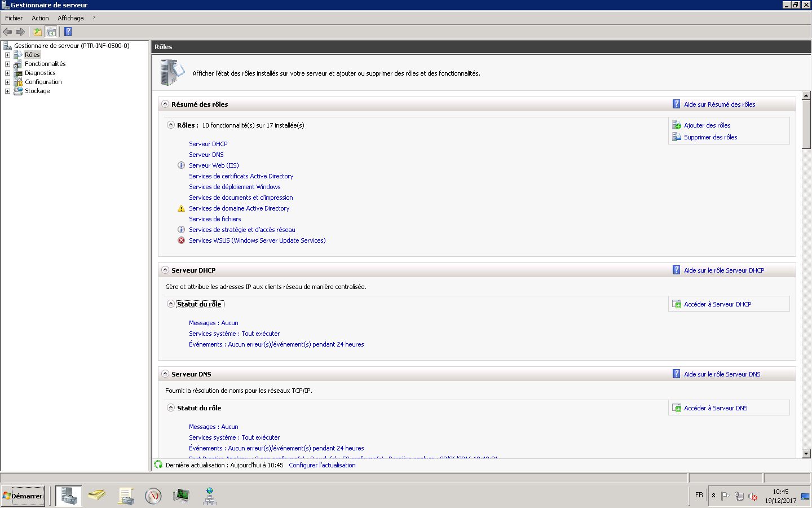
Task: Click the Accéder à Serveur DNS icon
Action: pos(677,408)
